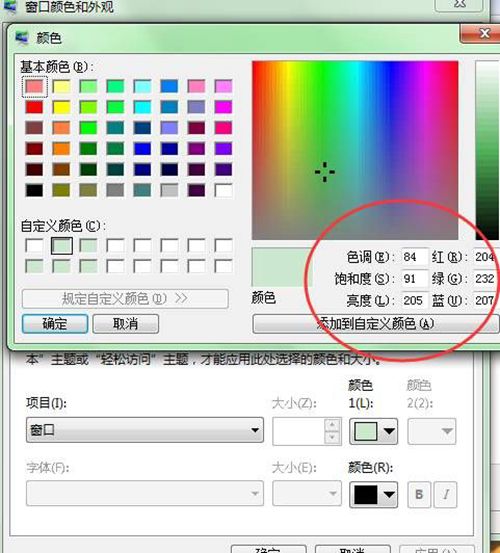
Task: Select the pink basic color swatch in first row
Action: [x=196, y=86]
